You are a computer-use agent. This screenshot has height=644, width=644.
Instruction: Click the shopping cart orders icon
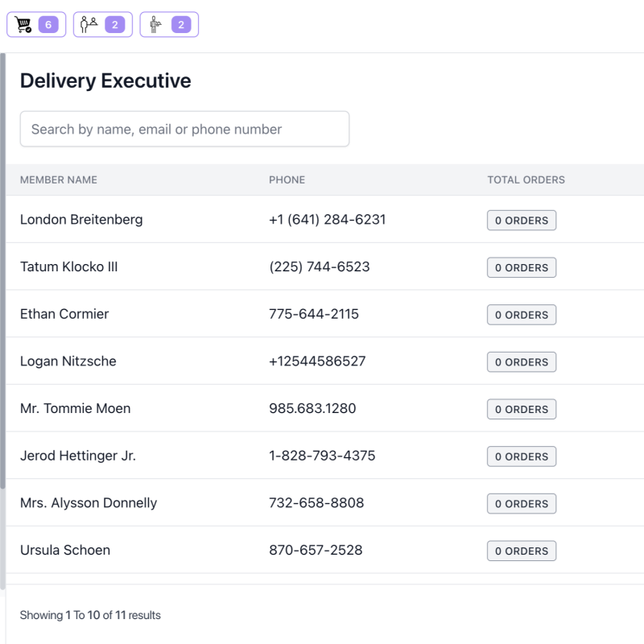point(23,25)
